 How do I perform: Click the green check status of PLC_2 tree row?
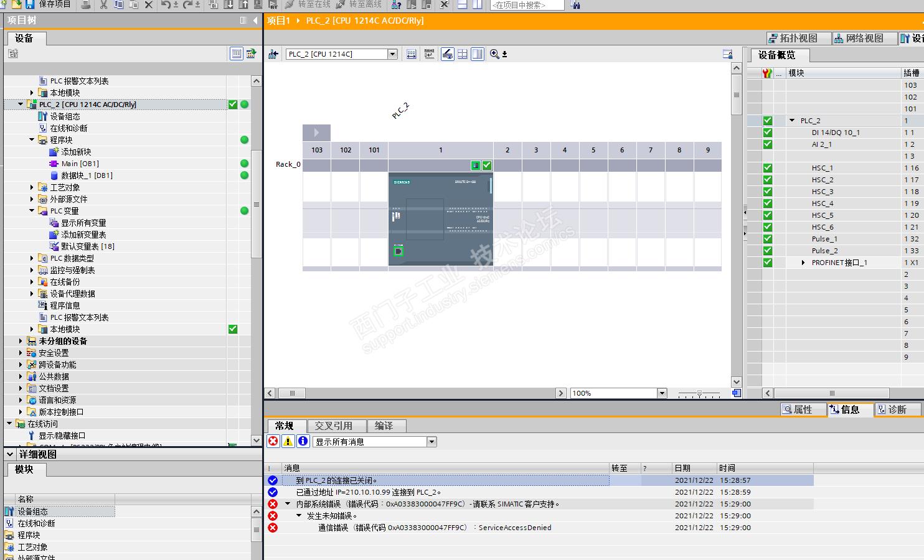point(233,105)
